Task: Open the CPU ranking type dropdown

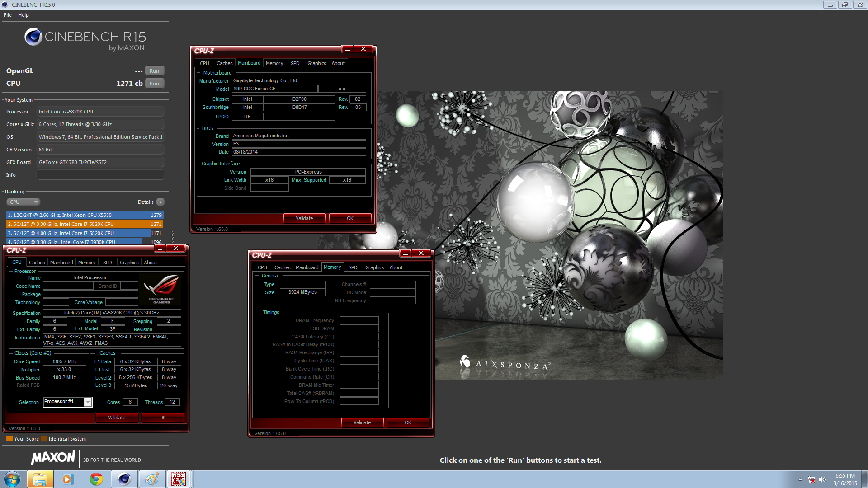Action: pos(24,202)
